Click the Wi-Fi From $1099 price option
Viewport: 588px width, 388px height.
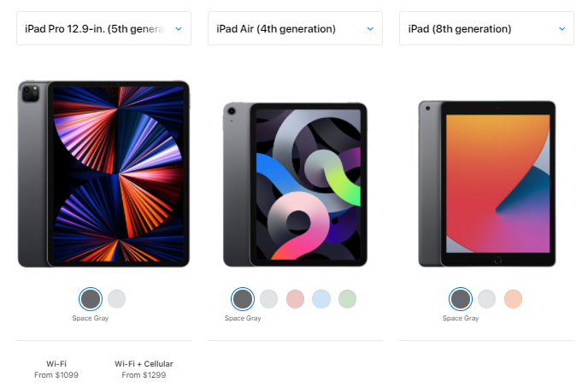(x=56, y=369)
